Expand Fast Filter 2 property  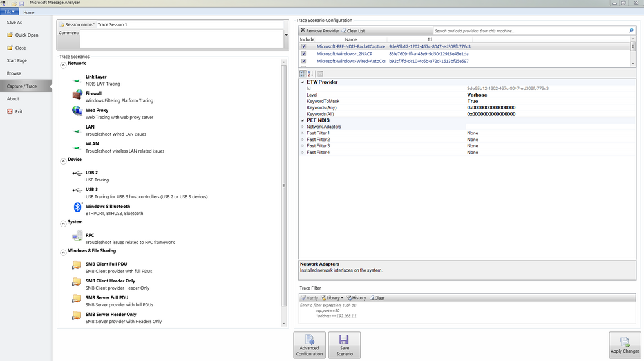303,140
